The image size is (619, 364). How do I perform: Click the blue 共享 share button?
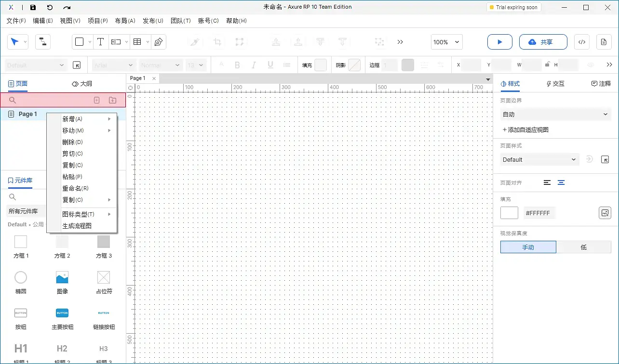point(543,42)
